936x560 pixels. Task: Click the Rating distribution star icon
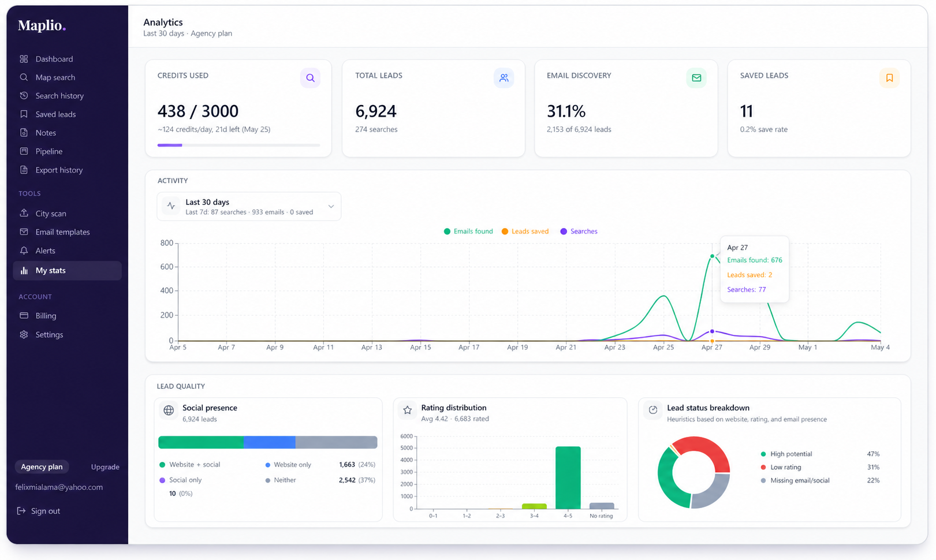point(408,410)
